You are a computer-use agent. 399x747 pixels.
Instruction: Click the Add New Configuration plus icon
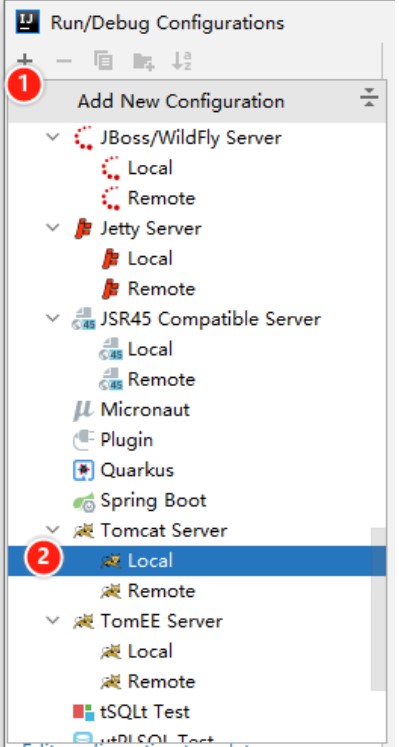tap(24, 61)
